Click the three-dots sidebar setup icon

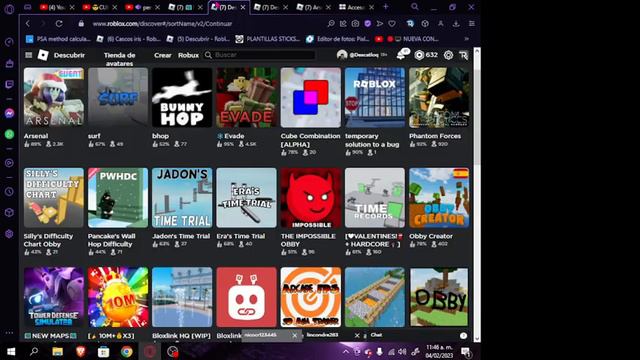tap(9, 333)
